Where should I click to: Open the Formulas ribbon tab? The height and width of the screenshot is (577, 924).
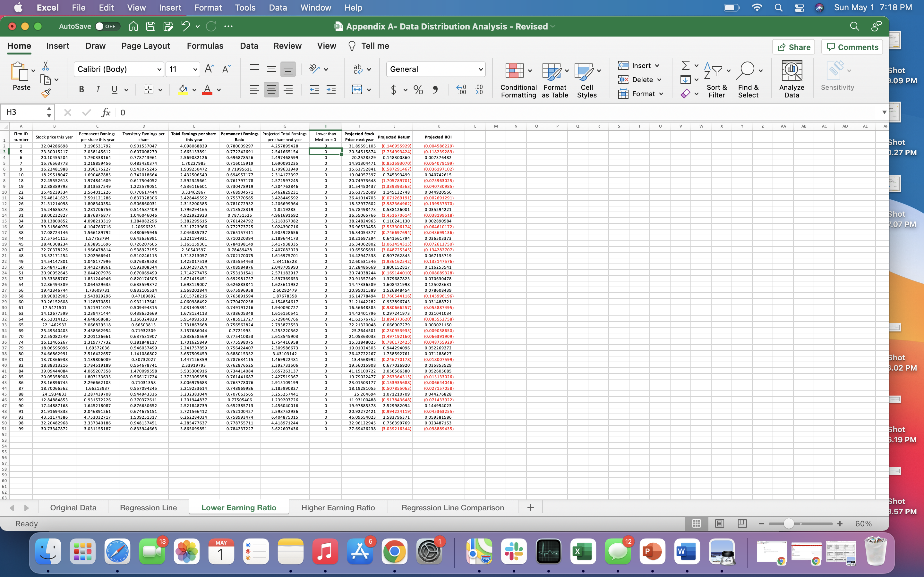205,46
